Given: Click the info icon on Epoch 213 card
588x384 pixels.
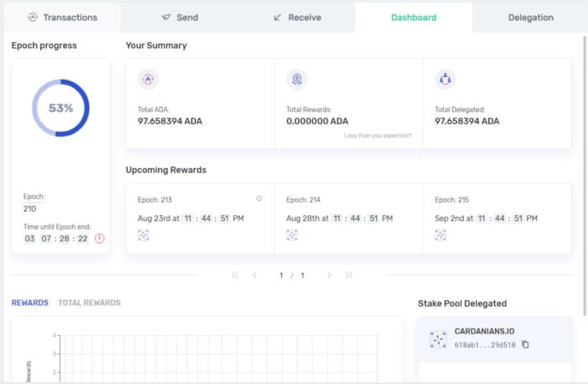Looking at the screenshot, I should click(259, 198).
